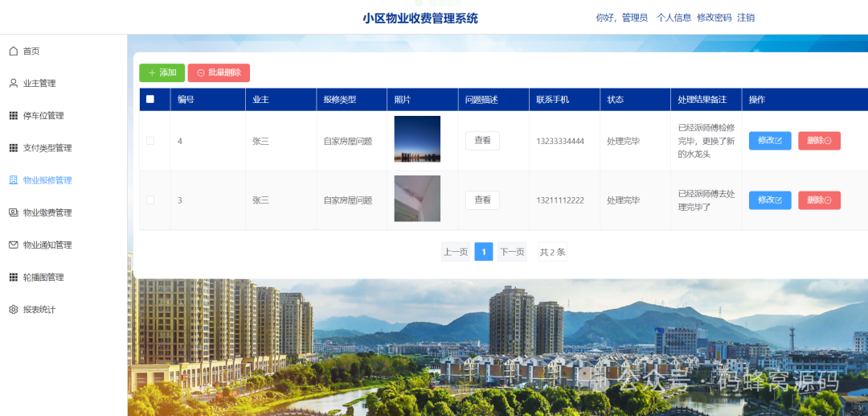The height and width of the screenshot is (416, 868).
Task: Click the 问题描述 column header
Action: coord(481,100)
